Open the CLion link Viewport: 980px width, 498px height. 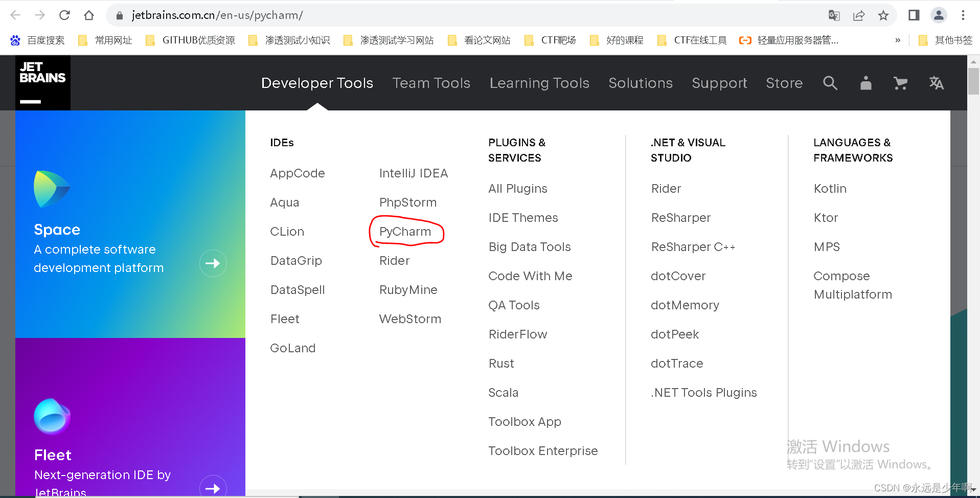[x=287, y=232]
